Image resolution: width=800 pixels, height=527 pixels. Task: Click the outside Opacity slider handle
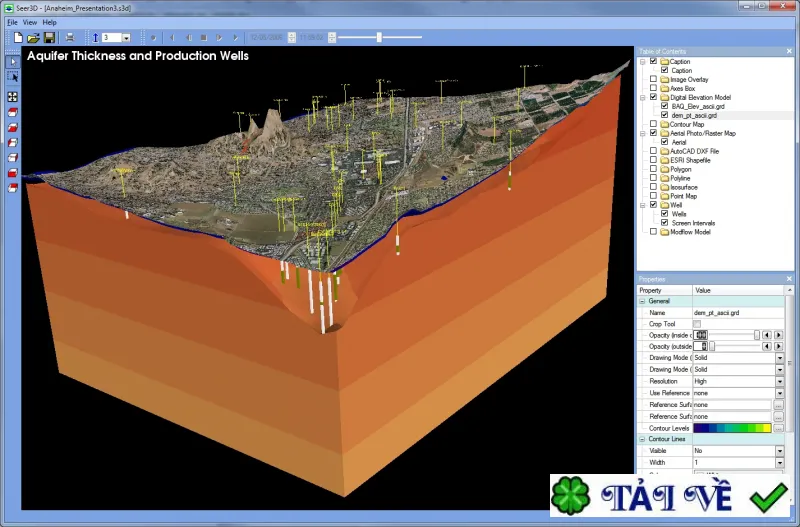[712, 346]
